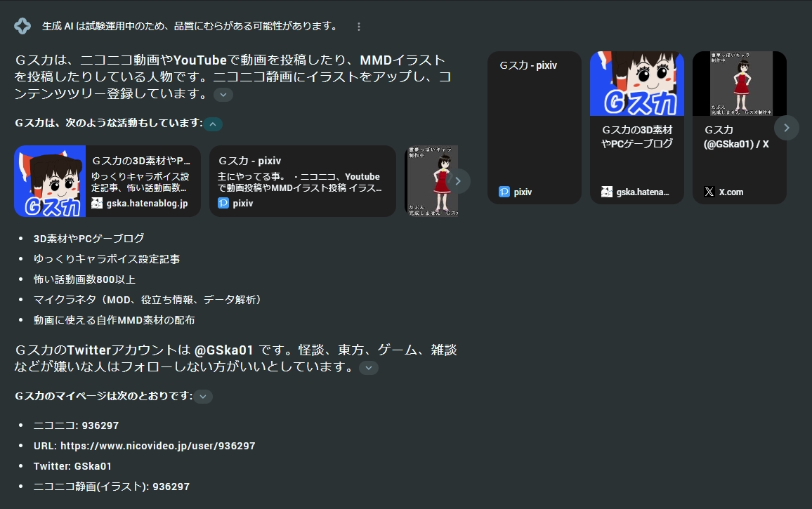Expand the Twitter account paragraph chevron
This screenshot has width=812, height=509.
[369, 368]
